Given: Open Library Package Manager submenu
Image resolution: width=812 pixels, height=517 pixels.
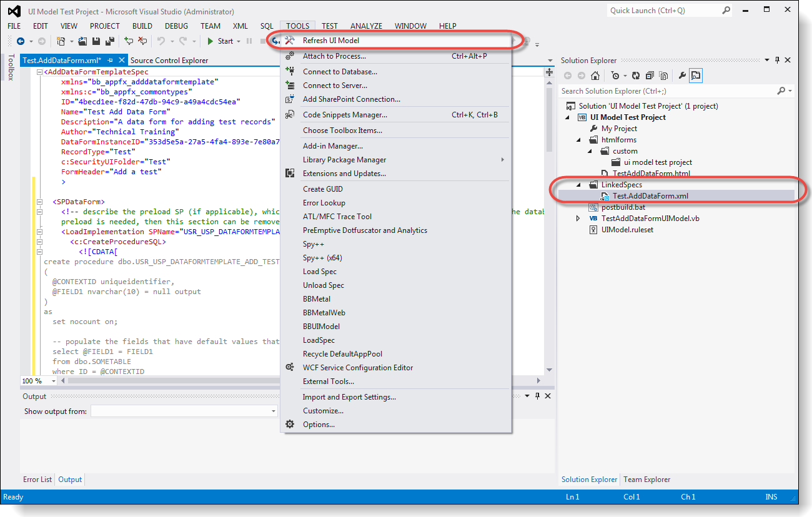Looking at the screenshot, I should coord(396,160).
